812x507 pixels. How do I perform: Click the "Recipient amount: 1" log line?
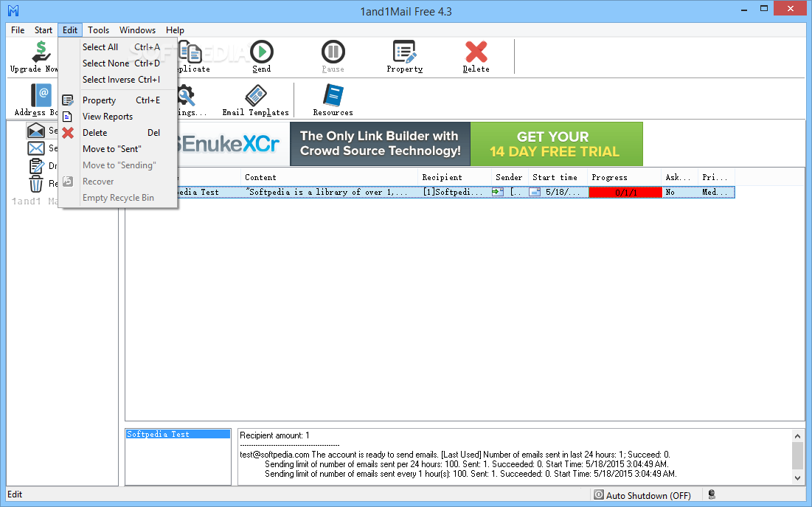[x=274, y=435]
